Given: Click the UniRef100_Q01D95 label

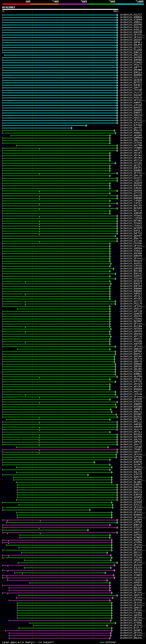Looking at the screenshot, I should [x=131, y=399].
